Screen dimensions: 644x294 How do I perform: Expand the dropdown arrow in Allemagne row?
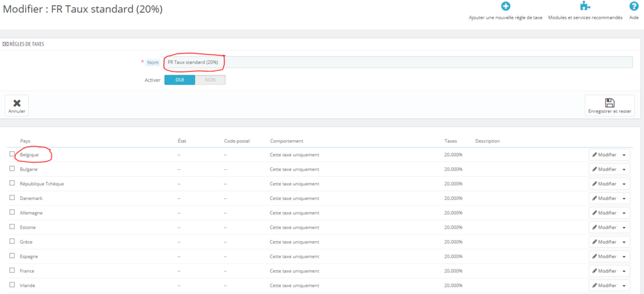click(625, 213)
